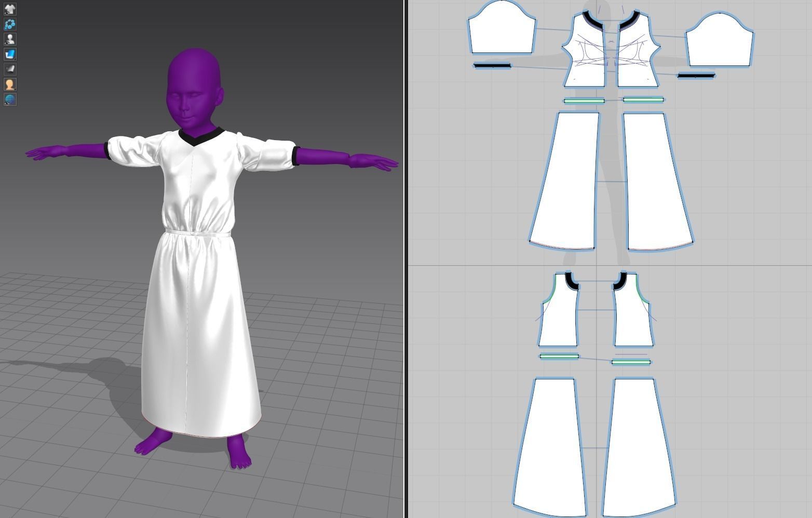Select the left back bodice pattern piece

559,309
